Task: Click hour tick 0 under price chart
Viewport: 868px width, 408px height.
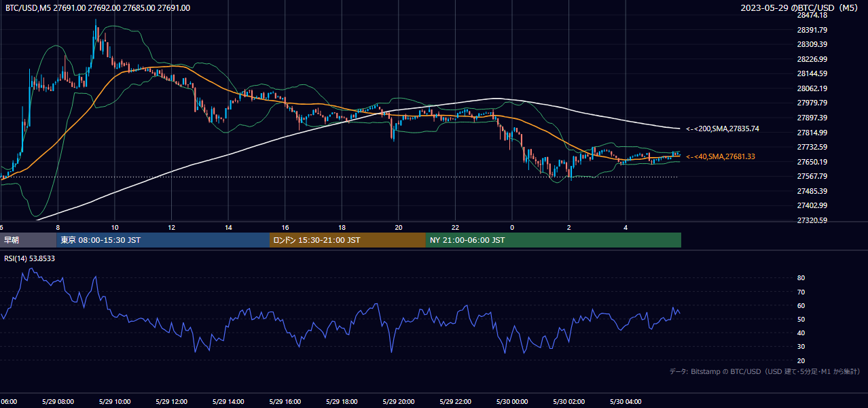Action: [512, 228]
